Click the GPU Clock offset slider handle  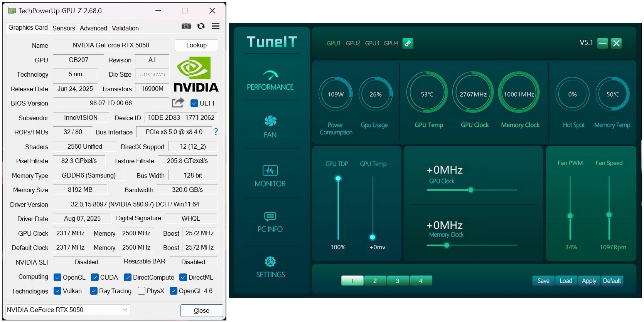(470, 190)
